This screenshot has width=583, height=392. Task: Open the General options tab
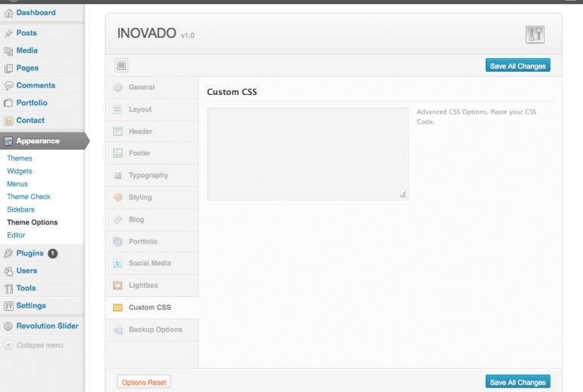click(152, 87)
